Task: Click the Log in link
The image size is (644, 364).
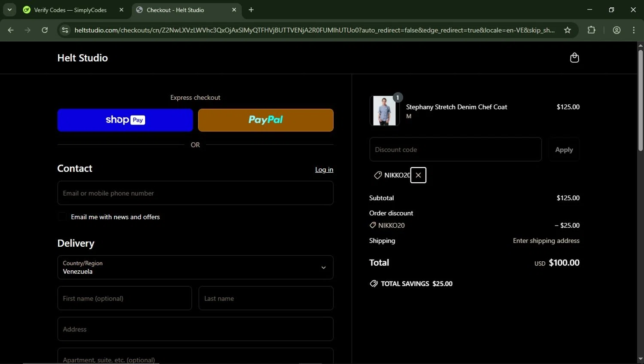Action: click(324, 170)
